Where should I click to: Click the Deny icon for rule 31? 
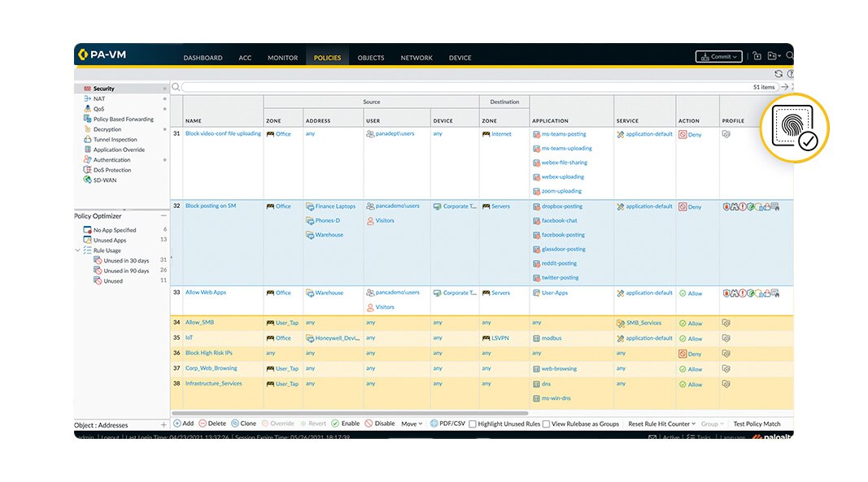683,135
